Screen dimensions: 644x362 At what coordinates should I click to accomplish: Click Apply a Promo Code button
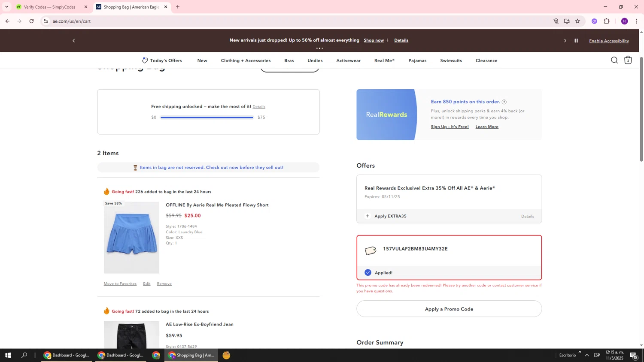point(449,309)
